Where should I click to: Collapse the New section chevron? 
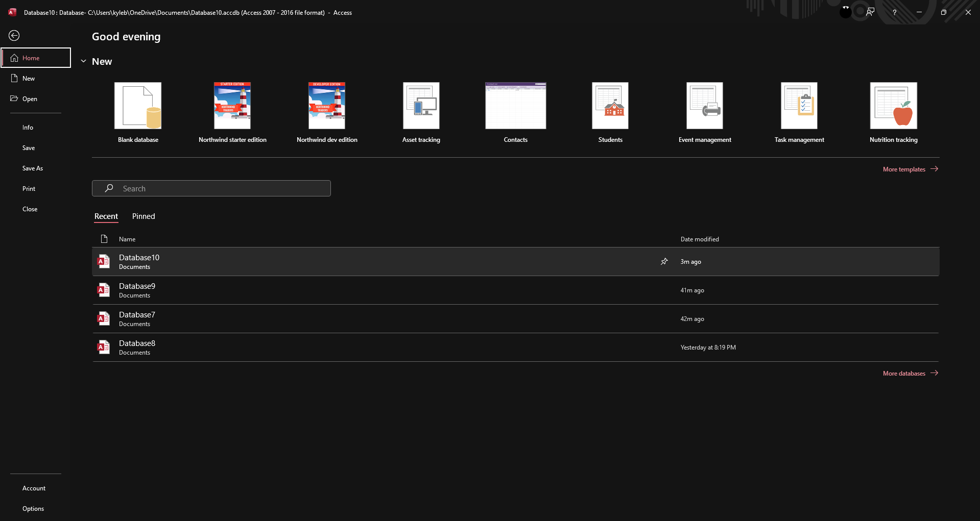point(84,62)
